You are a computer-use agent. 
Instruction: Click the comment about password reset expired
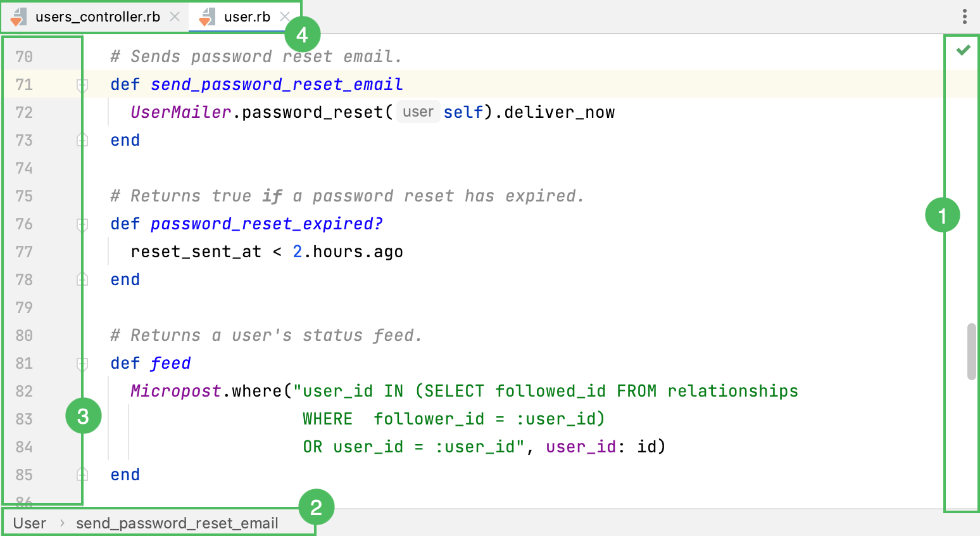(347, 196)
